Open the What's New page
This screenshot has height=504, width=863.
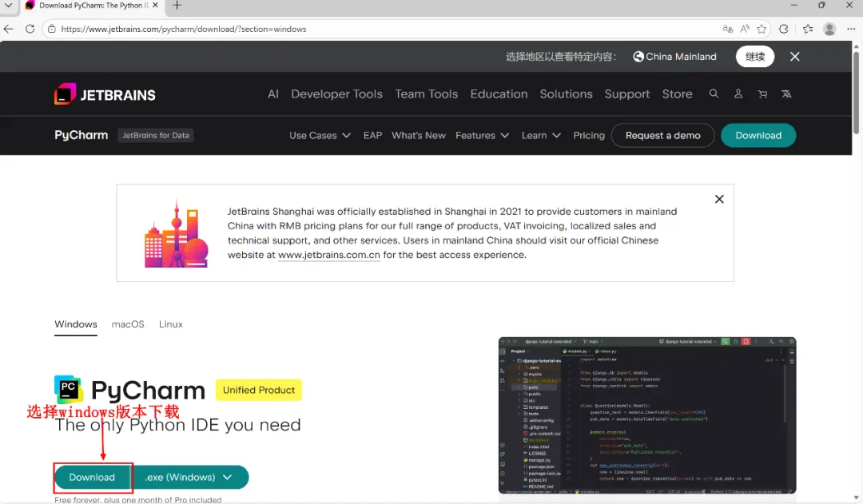point(418,135)
